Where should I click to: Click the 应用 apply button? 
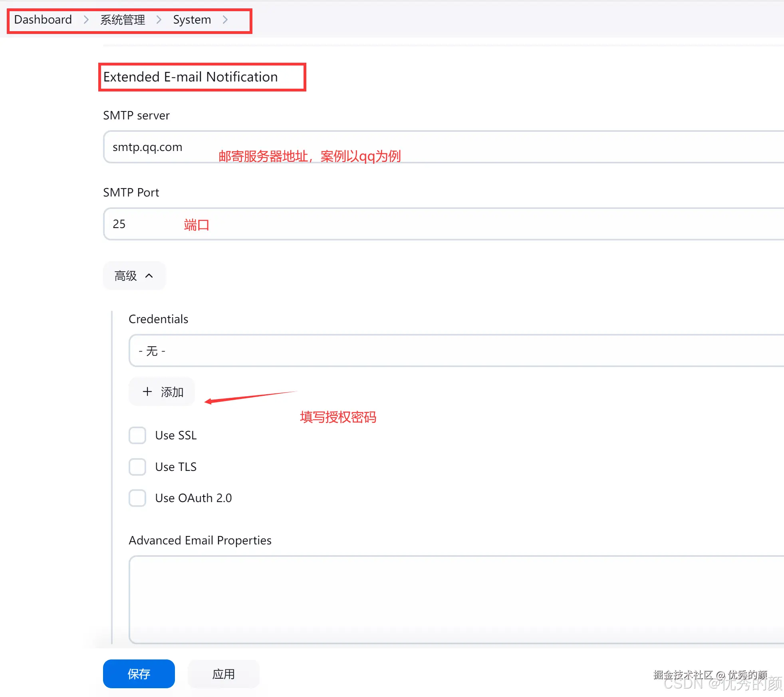tap(223, 674)
